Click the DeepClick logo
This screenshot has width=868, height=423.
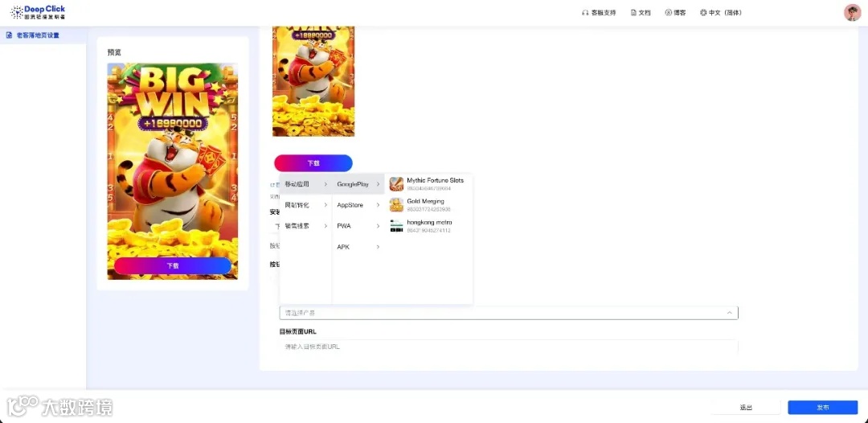click(38, 11)
